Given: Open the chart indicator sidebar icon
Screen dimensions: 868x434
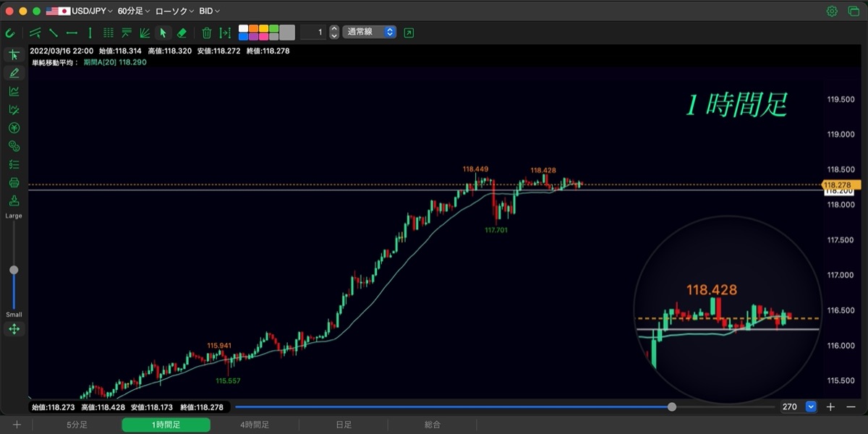Looking at the screenshot, I should pos(14,91).
